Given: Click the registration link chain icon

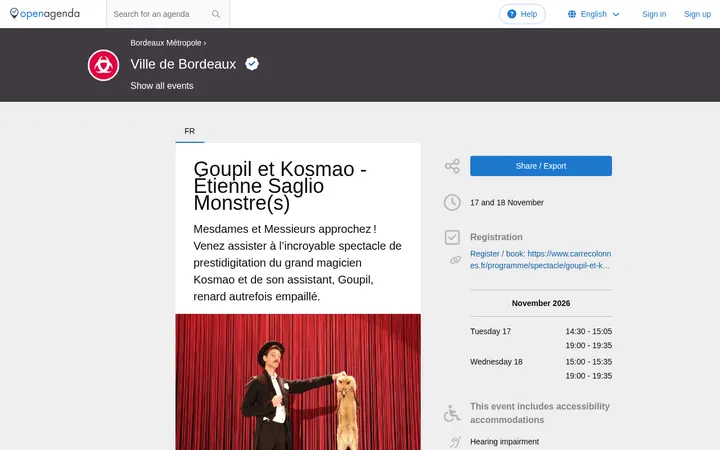Looking at the screenshot, I should (455, 260).
